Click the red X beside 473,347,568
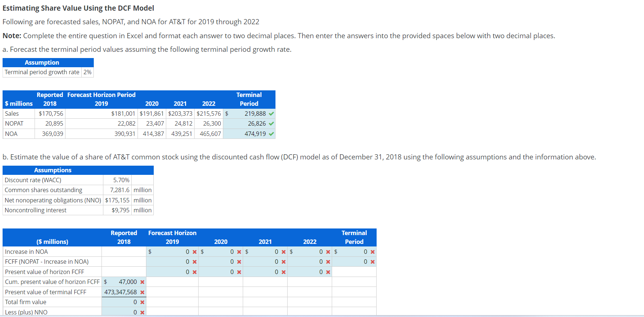Viewport: 644px width, 317px height. click(x=142, y=292)
